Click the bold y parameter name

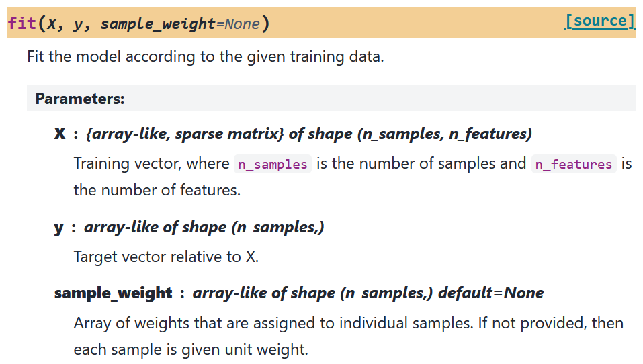click(x=59, y=228)
